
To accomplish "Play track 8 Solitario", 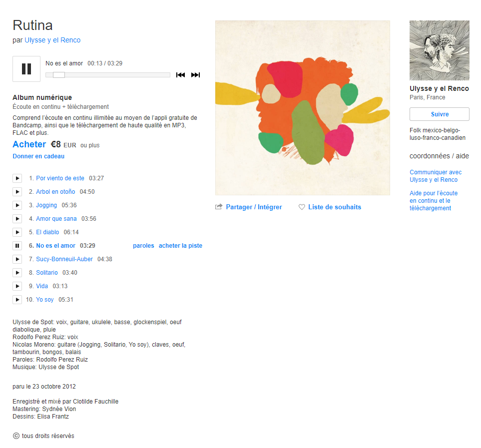I will click(17, 273).
